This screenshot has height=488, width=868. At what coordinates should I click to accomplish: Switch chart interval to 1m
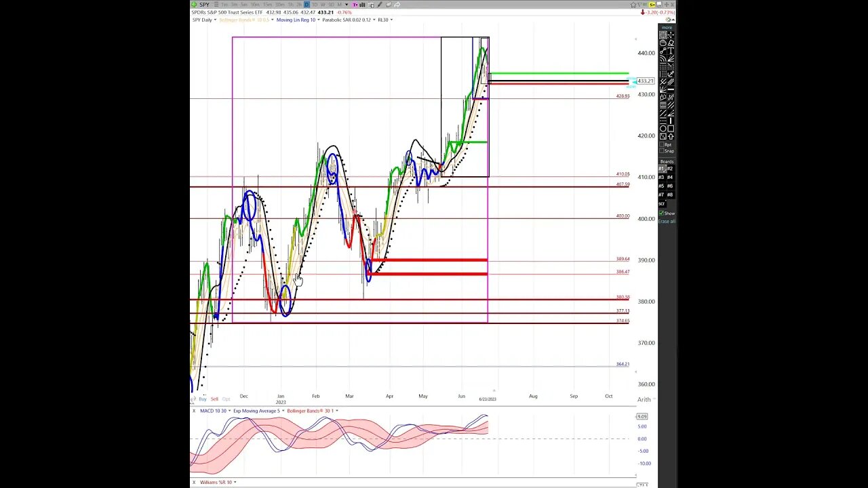[224, 4]
